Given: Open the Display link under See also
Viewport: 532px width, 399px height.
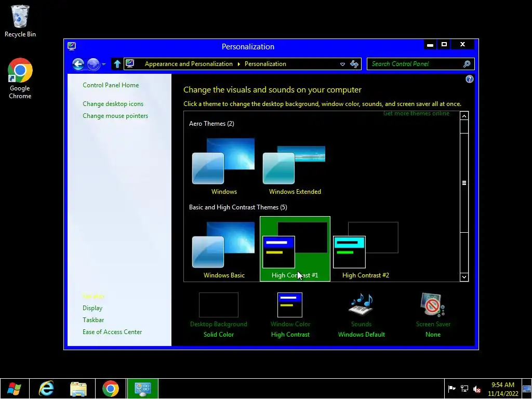Looking at the screenshot, I should pyautogui.click(x=92, y=308).
